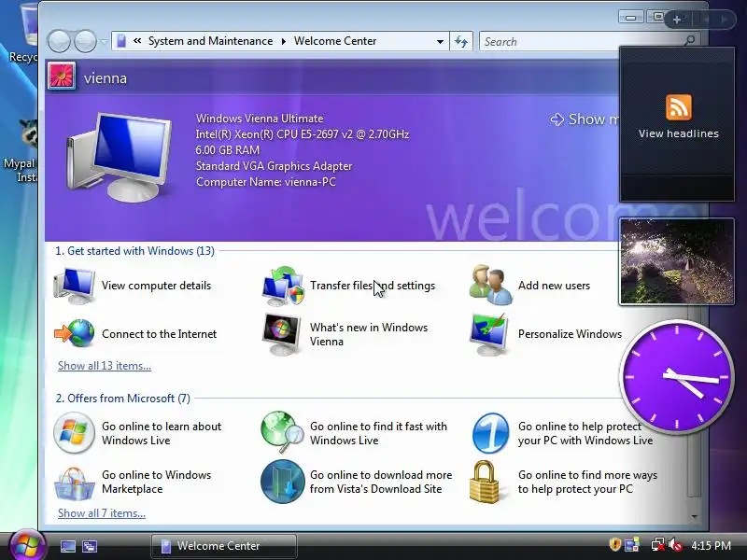The width and height of the screenshot is (747, 560).
Task: Click Show all 13 items link
Action: tap(105, 366)
